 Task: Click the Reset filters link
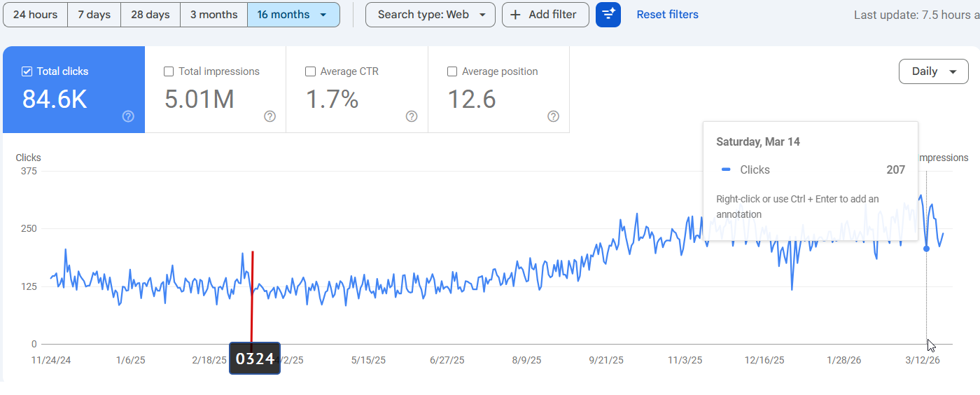coord(667,15)
